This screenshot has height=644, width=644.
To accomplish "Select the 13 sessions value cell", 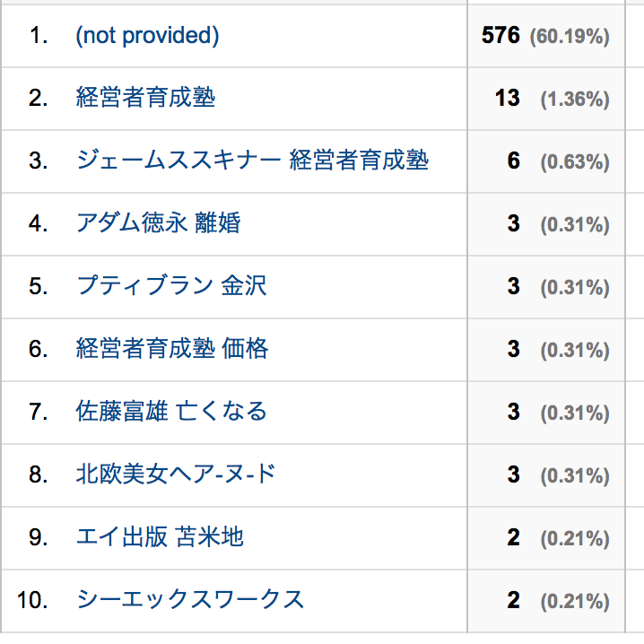I will [507, 98].
